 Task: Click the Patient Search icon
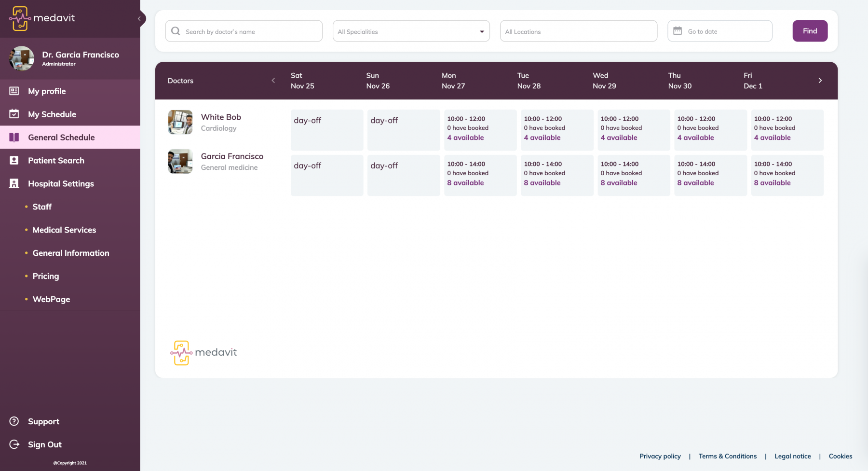click(x=14, y=161)
